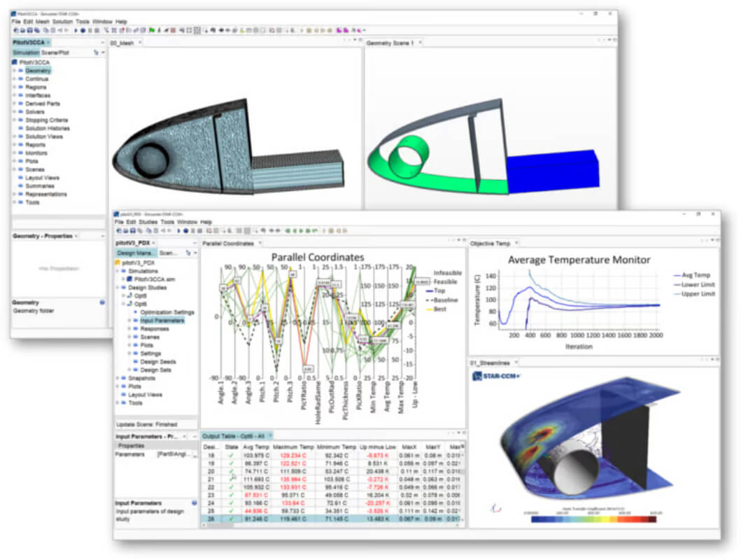This screenshot has width=741, height=560.
Task: Expand the Snapshots node in design tree
Action: tap(118, 378)
